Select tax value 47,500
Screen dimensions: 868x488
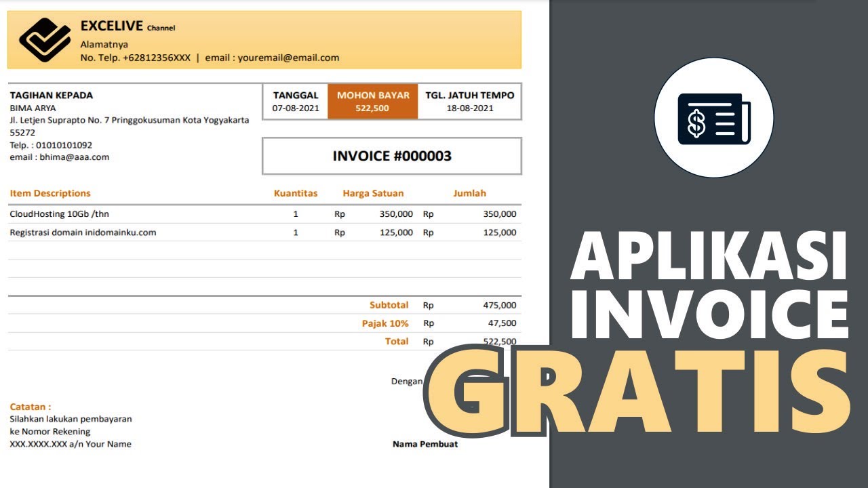click(x=502, y=323)
